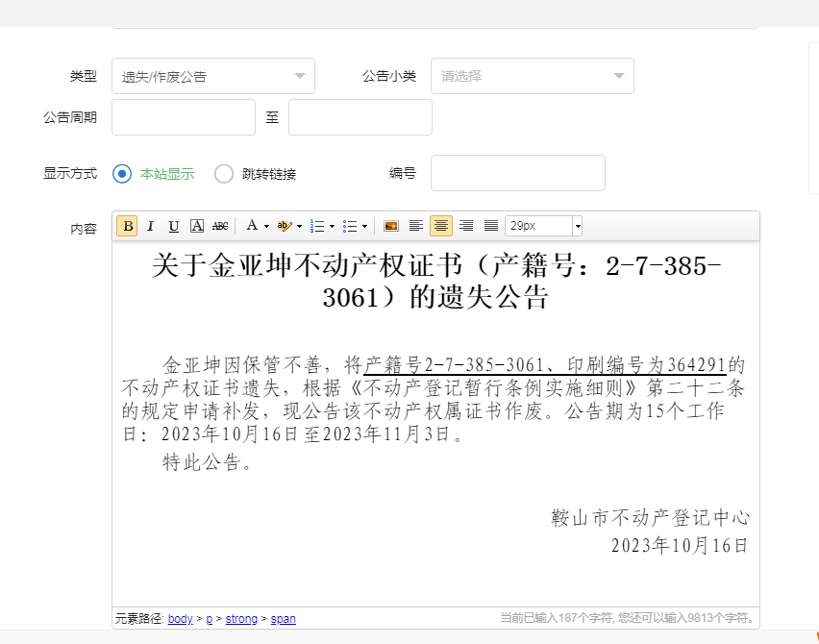This screenshot has width=819, height=644.
Task: Click the 公告周期 start date field
Action: click(x=184, y=117)
